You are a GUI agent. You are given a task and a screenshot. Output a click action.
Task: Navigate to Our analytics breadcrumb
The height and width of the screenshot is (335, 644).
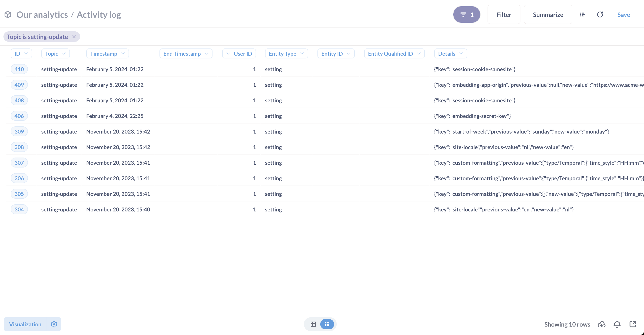42,14
